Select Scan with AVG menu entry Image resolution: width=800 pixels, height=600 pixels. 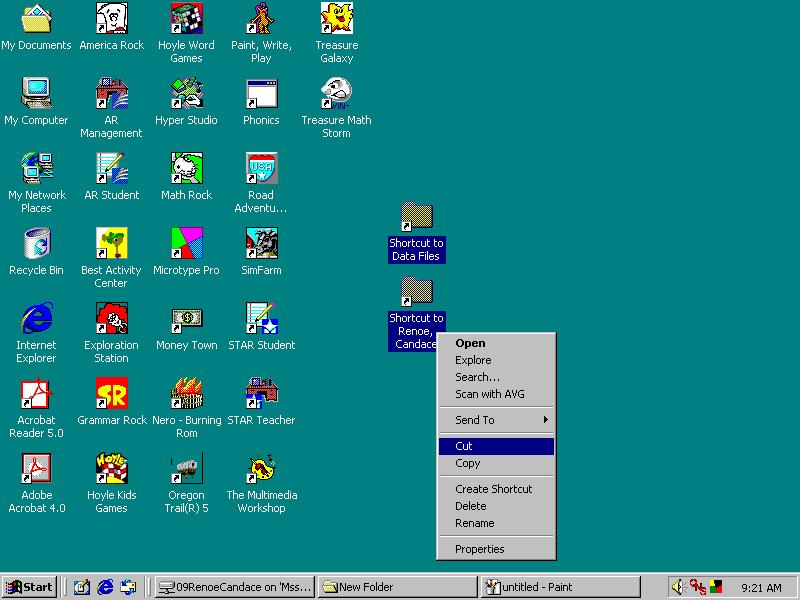[x=496, y=394]
